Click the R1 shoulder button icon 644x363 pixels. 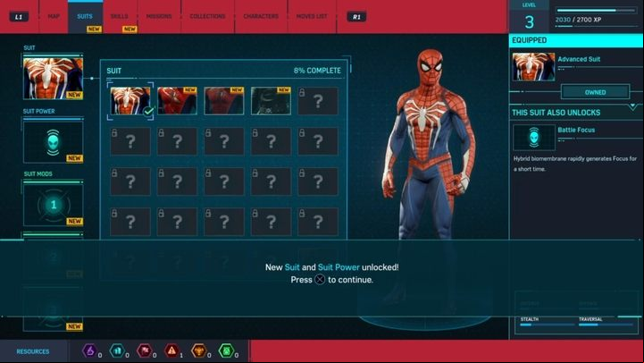click(x=356, y=17)
